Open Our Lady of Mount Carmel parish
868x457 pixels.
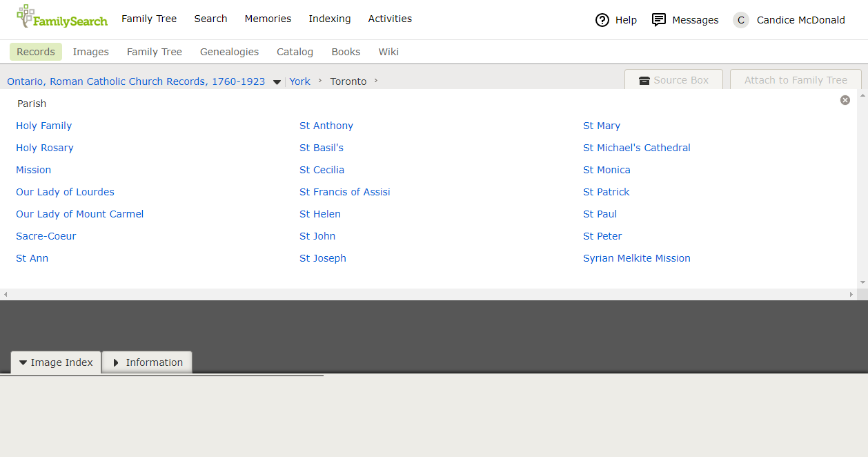(x=80, y=214)
